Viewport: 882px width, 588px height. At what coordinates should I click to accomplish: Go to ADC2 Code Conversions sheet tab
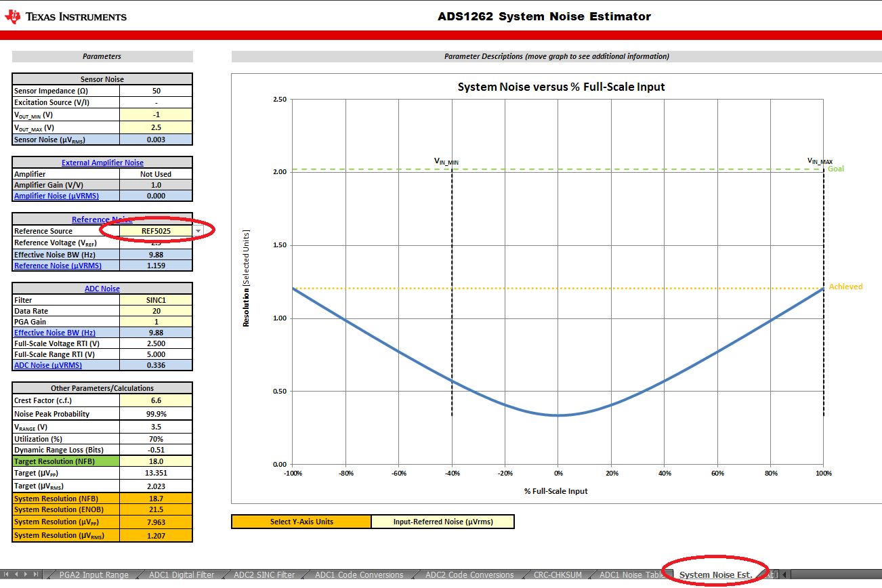click(469, 575)
